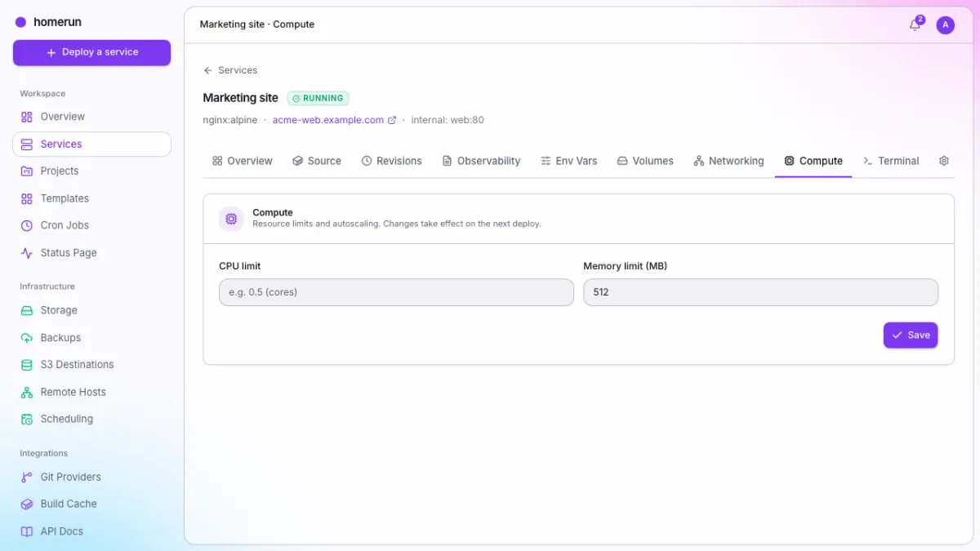Open Storage in the sidebar

click(x=91, y=310)
